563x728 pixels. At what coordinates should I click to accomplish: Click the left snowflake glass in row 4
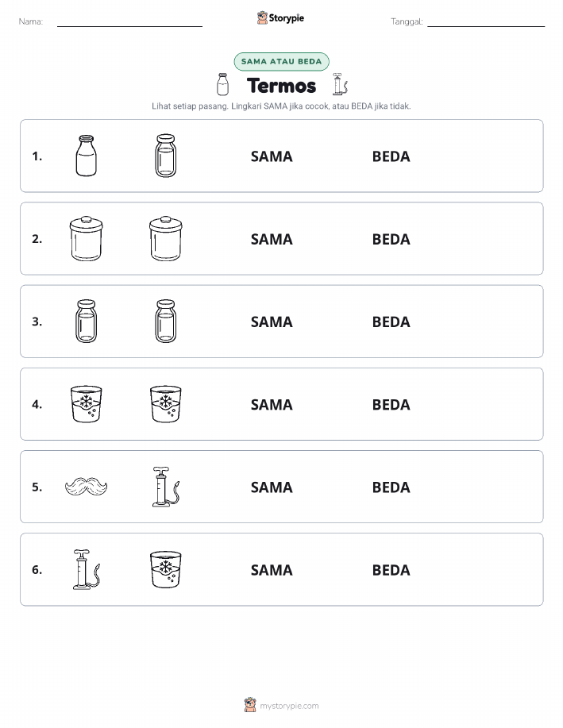(x=86, y=404)
